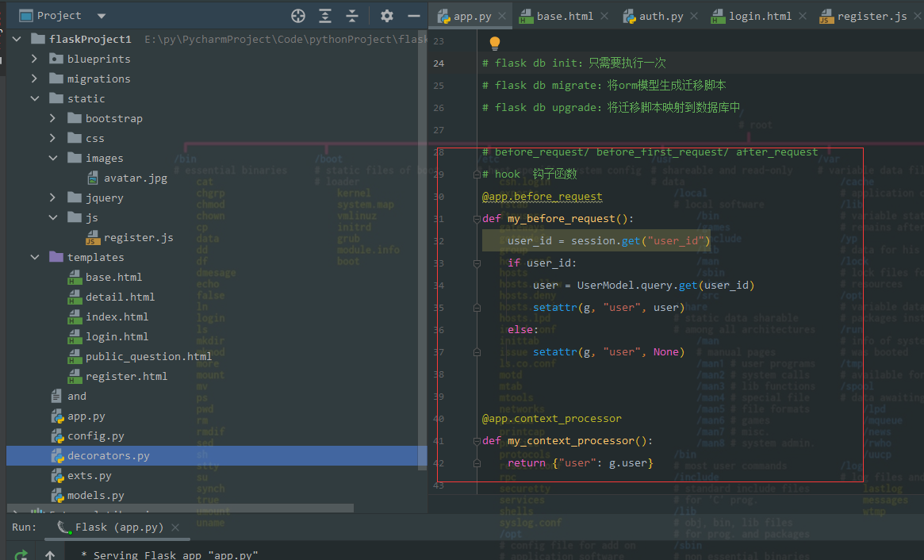
Task: Select config.py in the project tree
Action: (95, 435)
